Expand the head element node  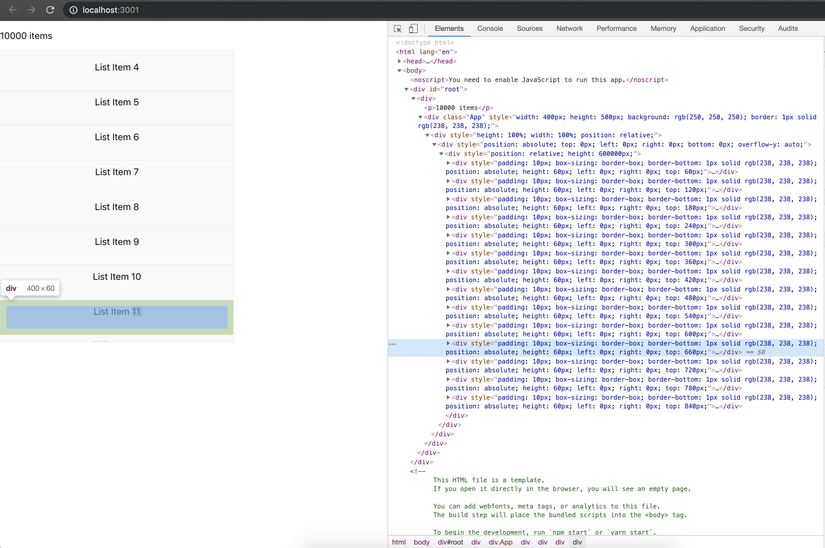400,61
